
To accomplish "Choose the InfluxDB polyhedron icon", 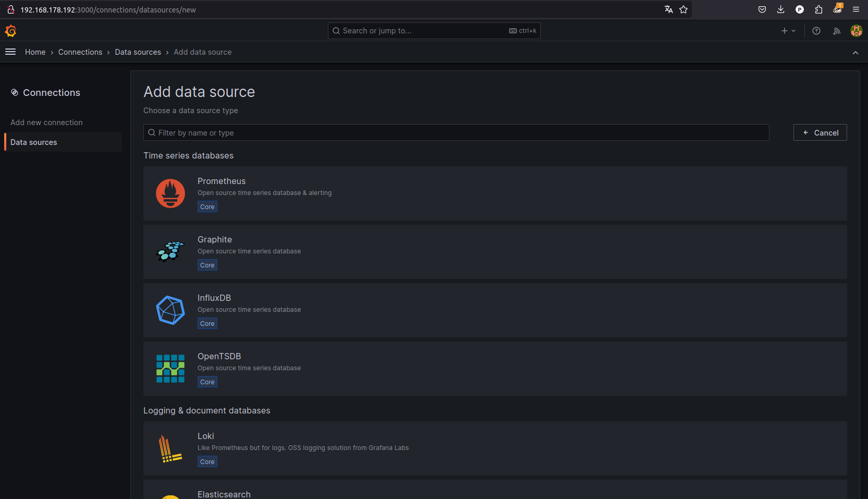I will [170, 310].
